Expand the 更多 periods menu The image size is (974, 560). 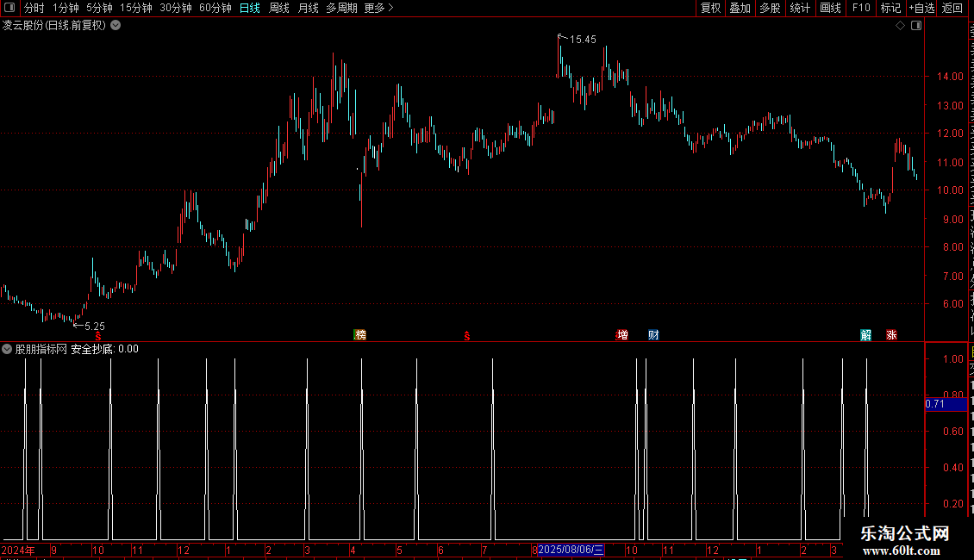tap(378, 8)
